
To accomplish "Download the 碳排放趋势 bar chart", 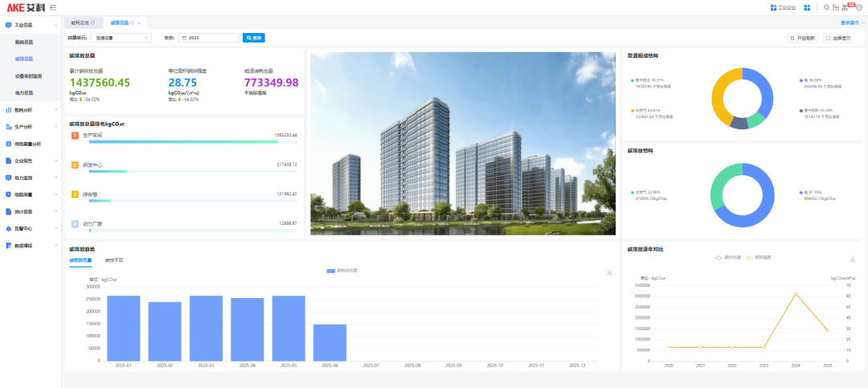I will [609, 272].
